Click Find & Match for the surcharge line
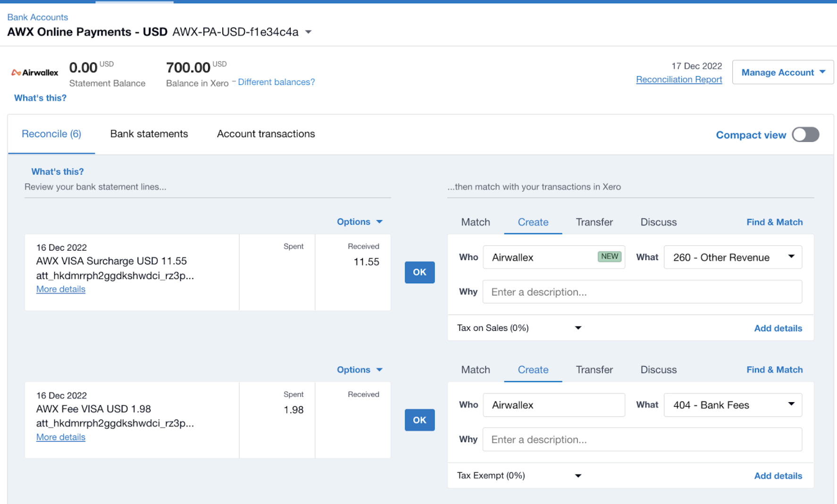The image size is (837, 504). (x=774, y=222)
